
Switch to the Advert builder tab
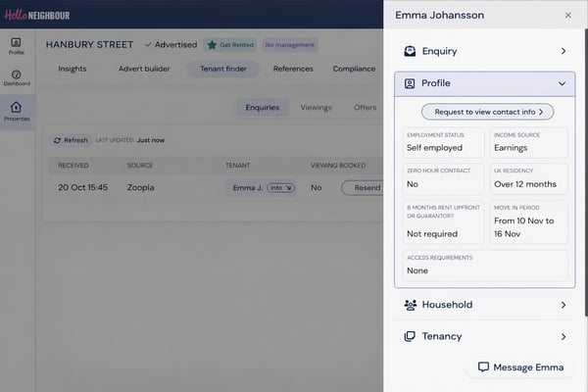point(144,69)
